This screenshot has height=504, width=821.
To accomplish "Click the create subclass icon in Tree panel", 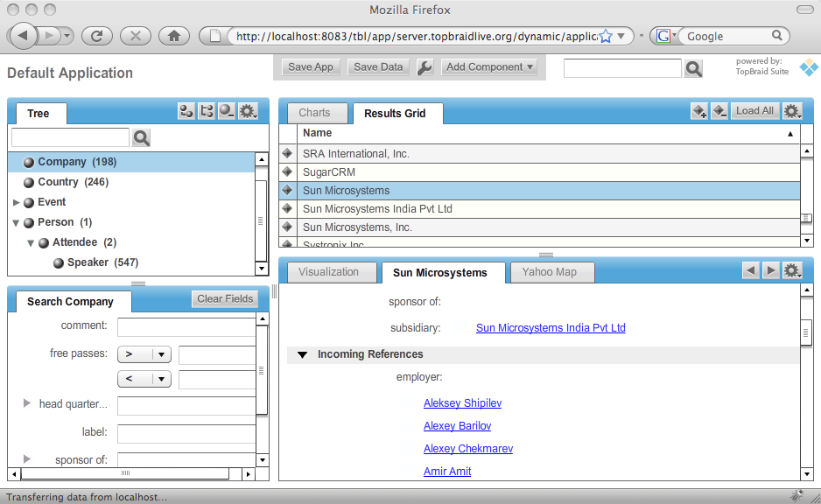I will (x=186, y=111).
